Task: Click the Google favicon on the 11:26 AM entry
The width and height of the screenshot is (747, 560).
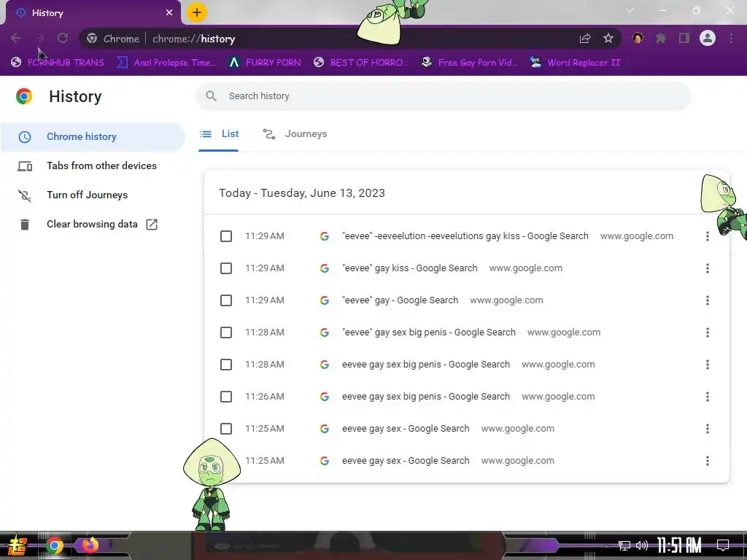Action: click(325, 397)
